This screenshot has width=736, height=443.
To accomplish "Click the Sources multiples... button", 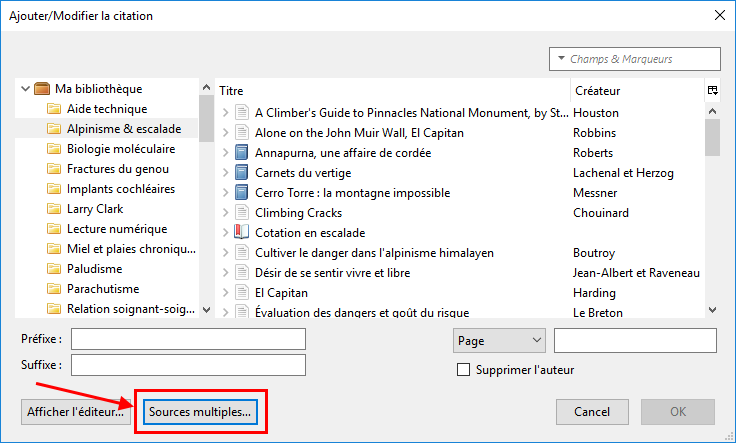I will 200,412.
